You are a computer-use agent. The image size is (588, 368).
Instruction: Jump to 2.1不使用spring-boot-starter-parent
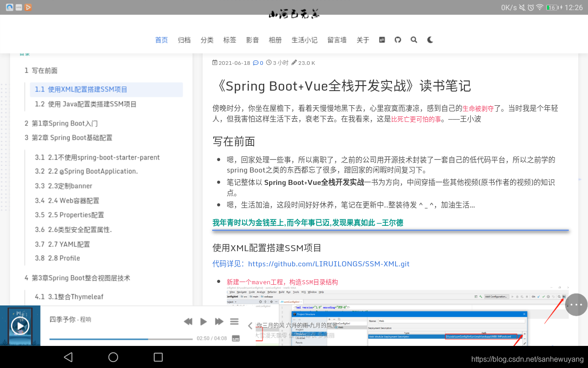(97, 157)
